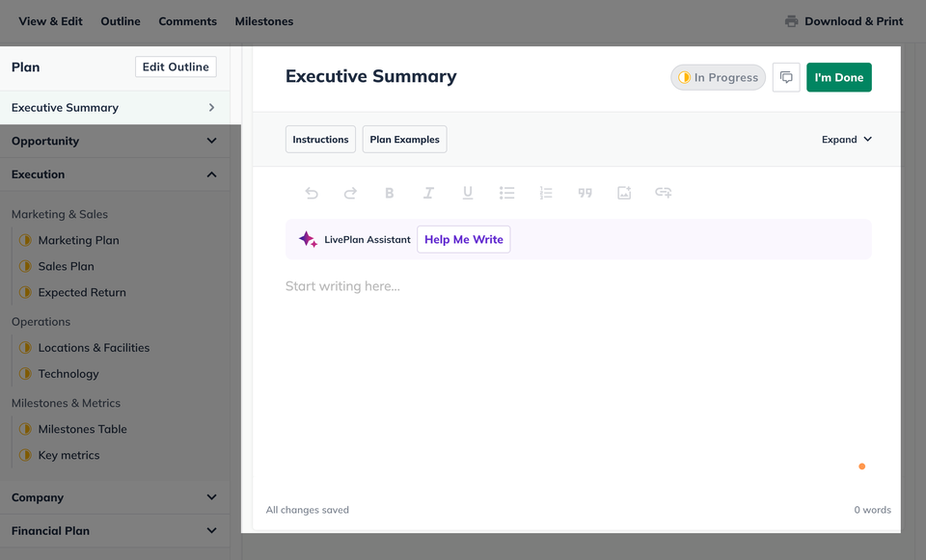
Task: Click the Marketing Plan status icon
Action: (25, 240)
